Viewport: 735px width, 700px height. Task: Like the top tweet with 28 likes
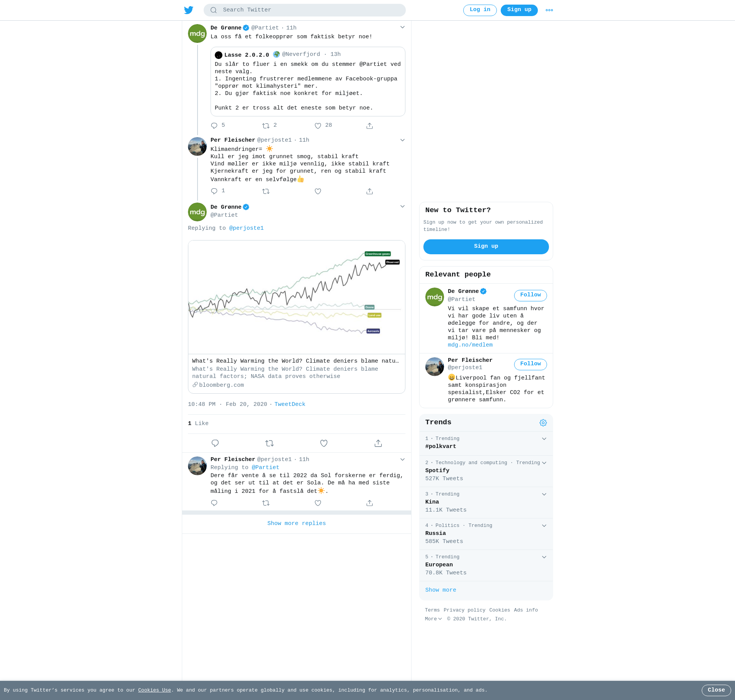pos(318,126)
